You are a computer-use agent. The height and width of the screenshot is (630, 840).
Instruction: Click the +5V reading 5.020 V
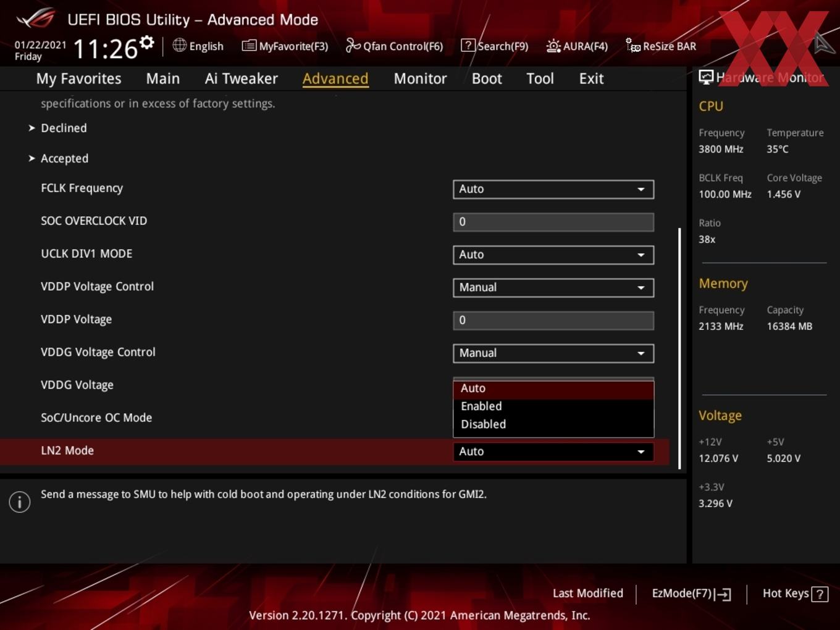pos(784,458)
